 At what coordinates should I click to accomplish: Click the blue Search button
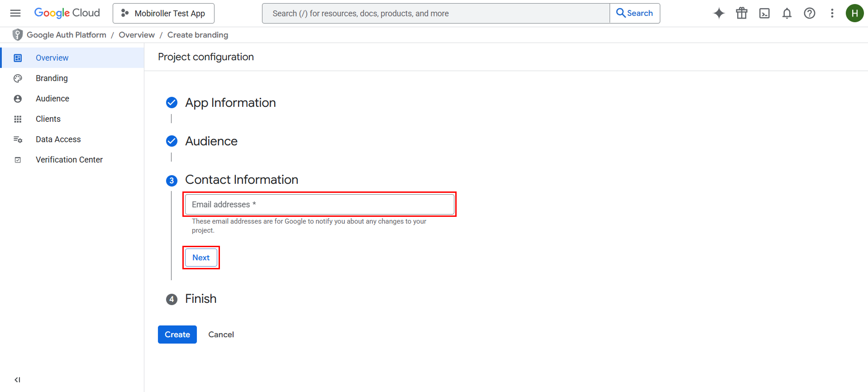pos(635,14)
